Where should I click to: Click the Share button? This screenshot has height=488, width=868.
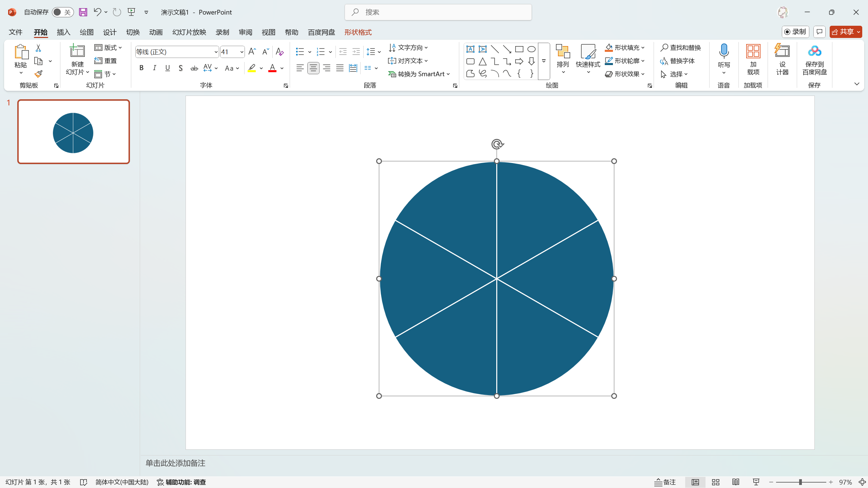pos(845,32)
